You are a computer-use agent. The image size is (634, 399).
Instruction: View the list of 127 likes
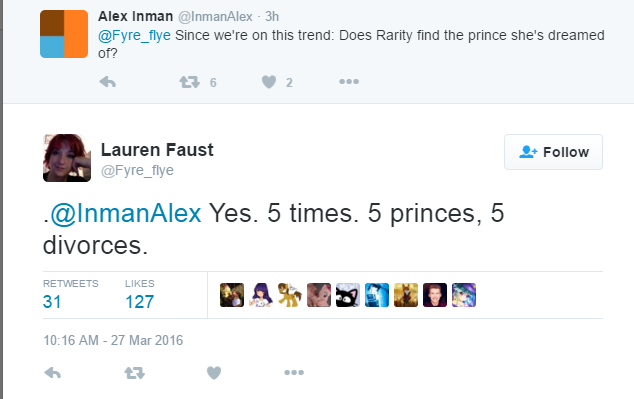(139, 295)
